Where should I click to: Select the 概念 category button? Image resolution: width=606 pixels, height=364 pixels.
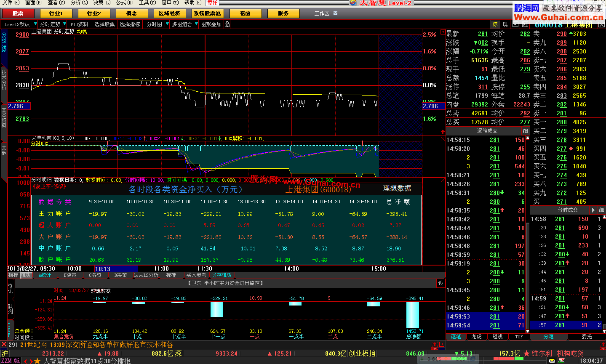click(132, 13)
